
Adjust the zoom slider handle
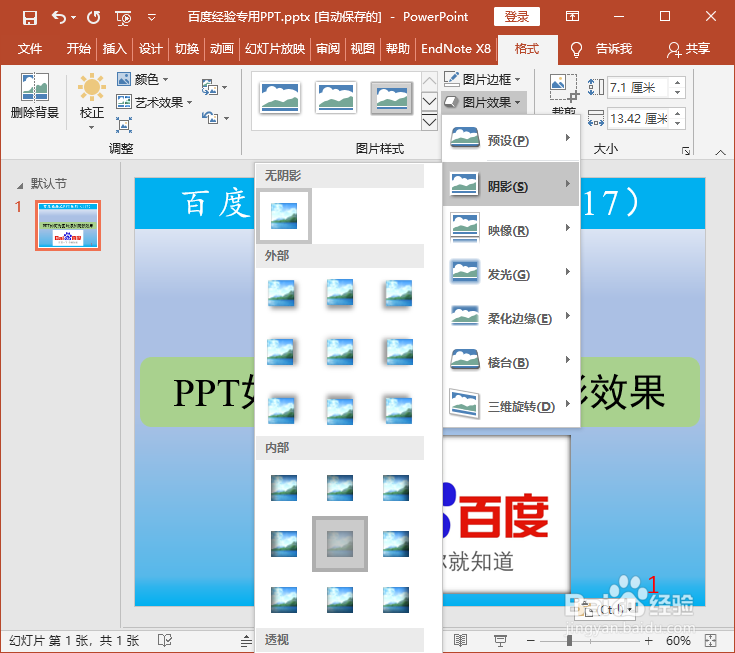pyautogui.click(x=569, y=640)
